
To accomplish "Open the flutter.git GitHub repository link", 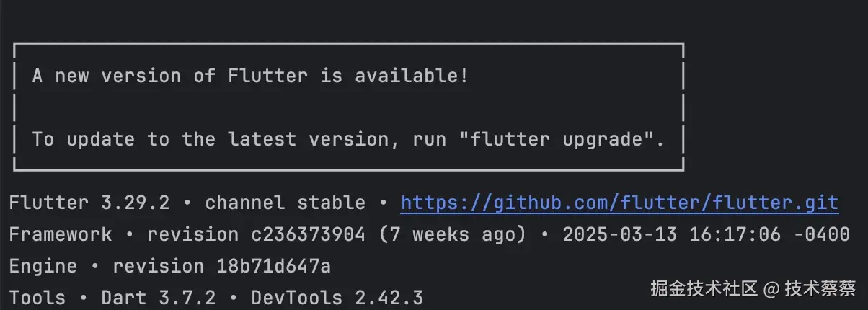I will click(619, 203).
